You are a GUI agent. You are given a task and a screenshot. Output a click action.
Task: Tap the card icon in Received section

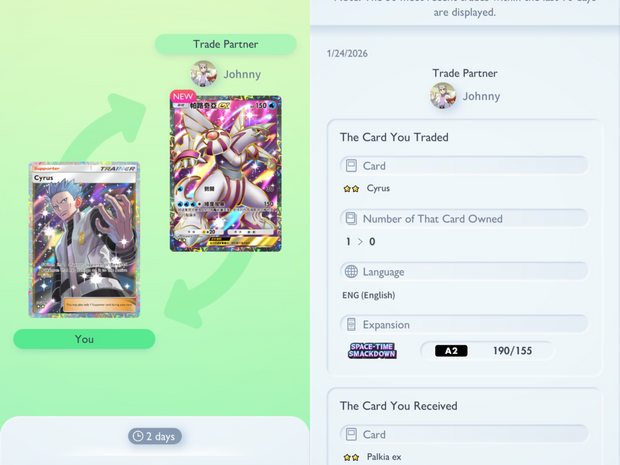click(351, 435)
